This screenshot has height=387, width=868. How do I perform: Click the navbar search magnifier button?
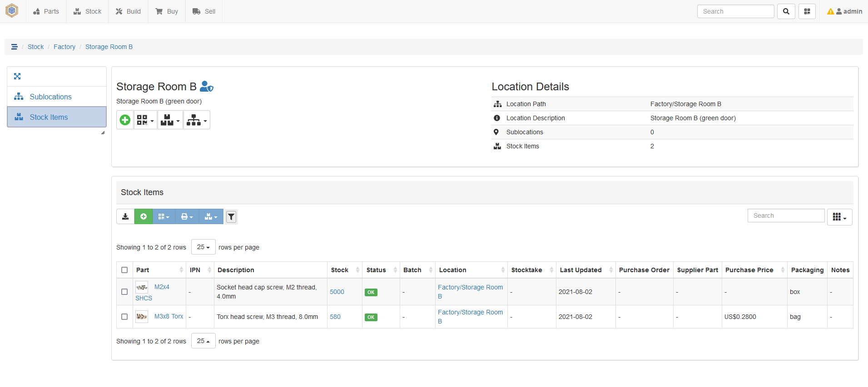point(786,11)
